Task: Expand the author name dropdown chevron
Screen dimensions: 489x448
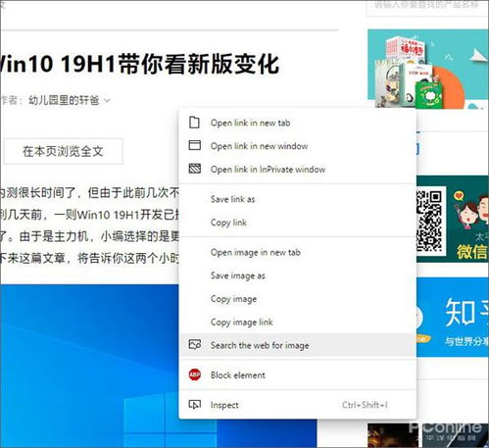Action: click(x=107, y=100)
